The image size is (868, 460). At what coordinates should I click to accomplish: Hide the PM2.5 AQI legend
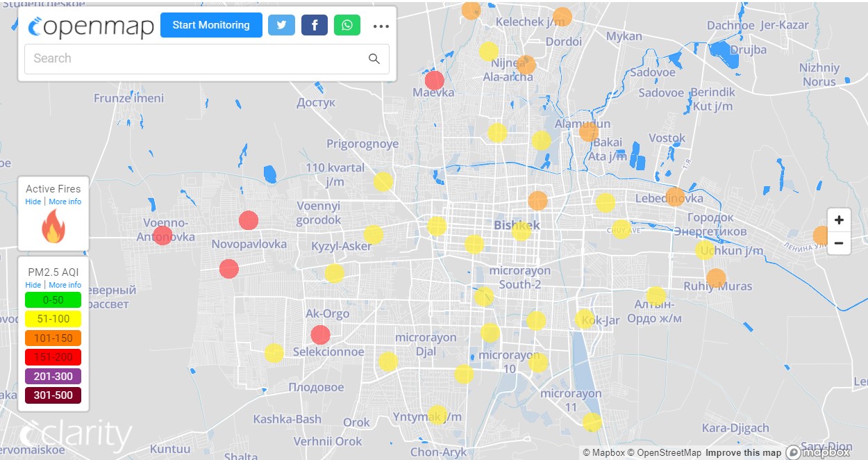33,285
